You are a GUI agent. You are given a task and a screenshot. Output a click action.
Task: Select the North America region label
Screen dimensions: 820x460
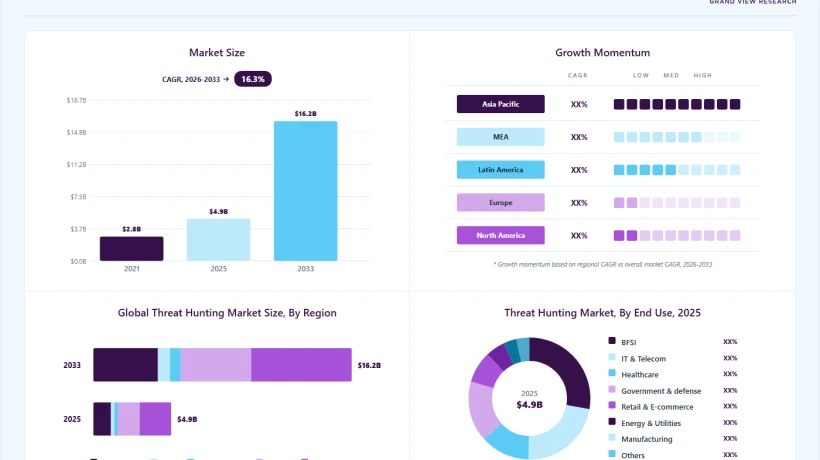point(500,235)
